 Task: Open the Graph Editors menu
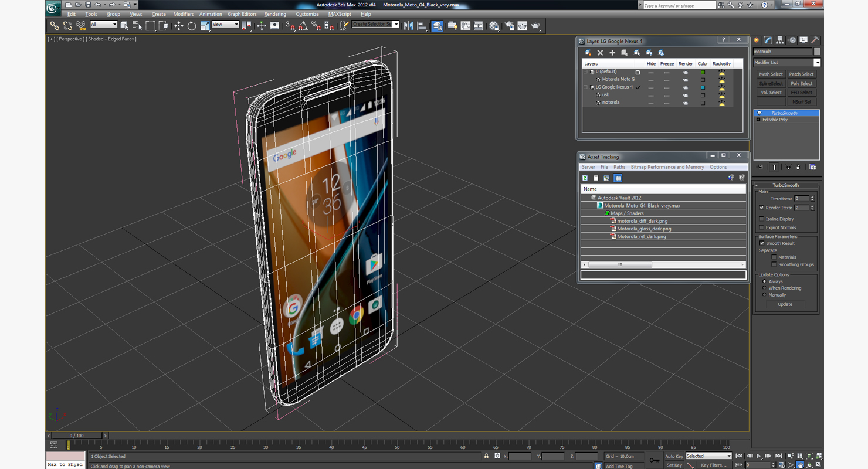(x=242, y=14)
